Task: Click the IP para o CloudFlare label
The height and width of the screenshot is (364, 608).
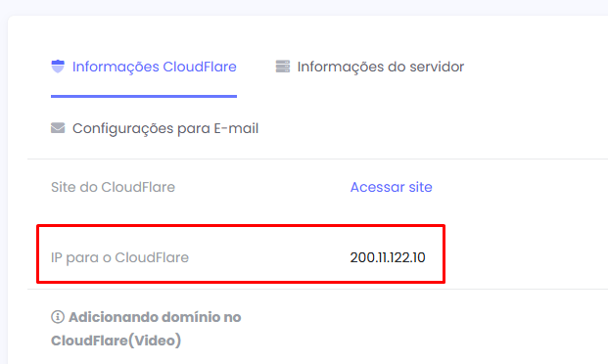Action: pos(119,257)
